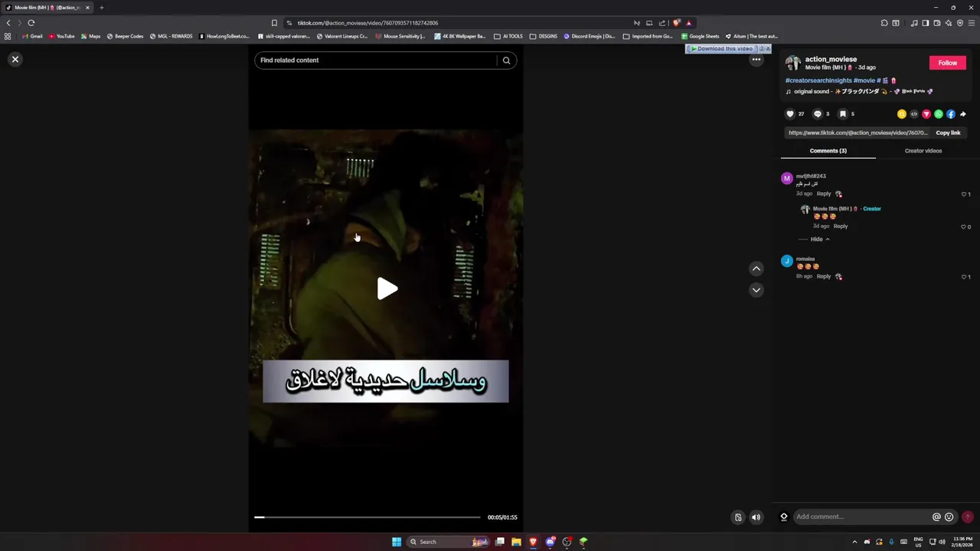This screenshot has height=551, width=980.
Task: Open the #movie hashtag
Action: pyautogui.click(x=864, y=80)
